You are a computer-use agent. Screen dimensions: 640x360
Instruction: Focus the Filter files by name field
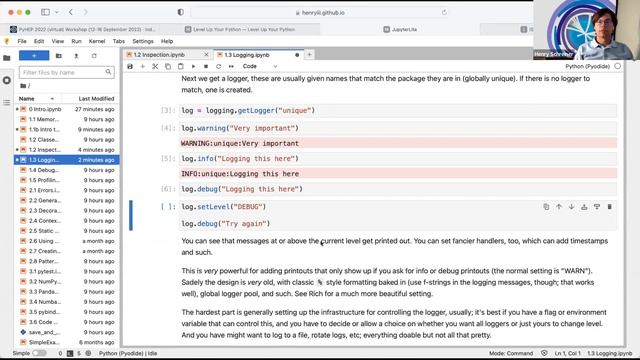(67, 72)
